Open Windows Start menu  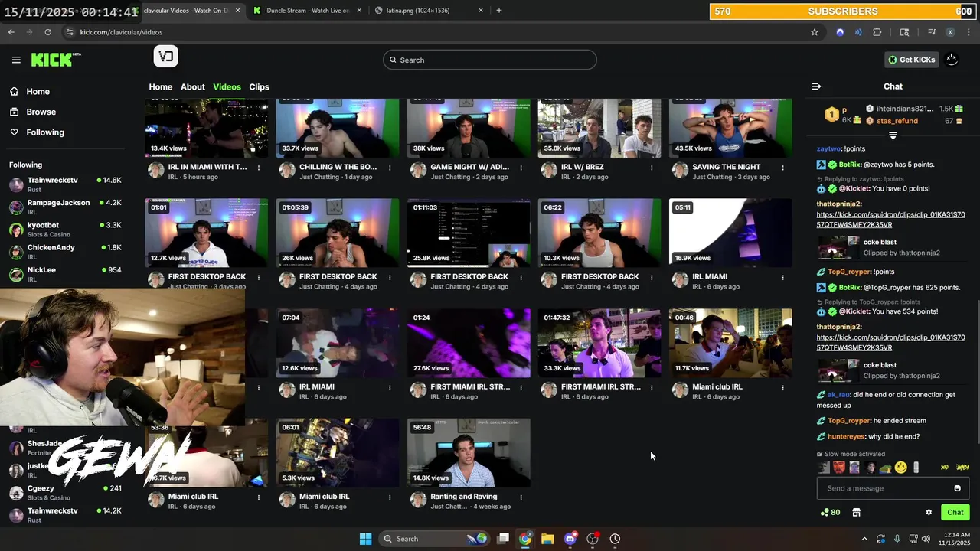point(365,539)
